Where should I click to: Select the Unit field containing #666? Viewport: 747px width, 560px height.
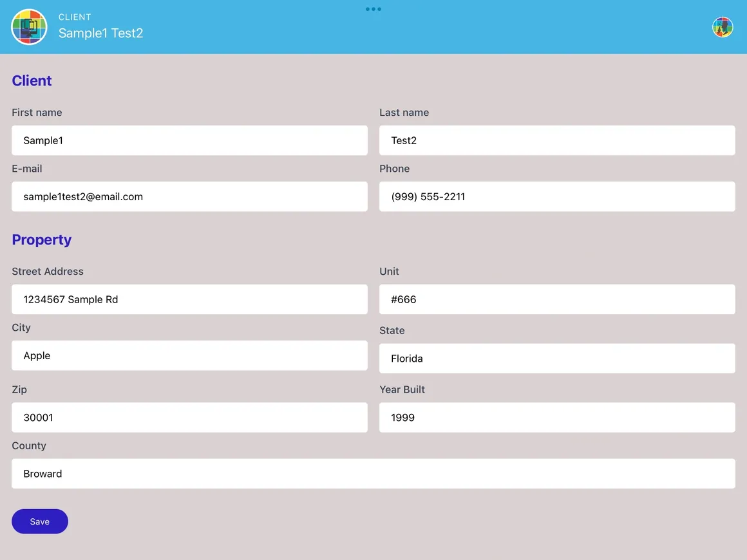click(x=557, y=299)
